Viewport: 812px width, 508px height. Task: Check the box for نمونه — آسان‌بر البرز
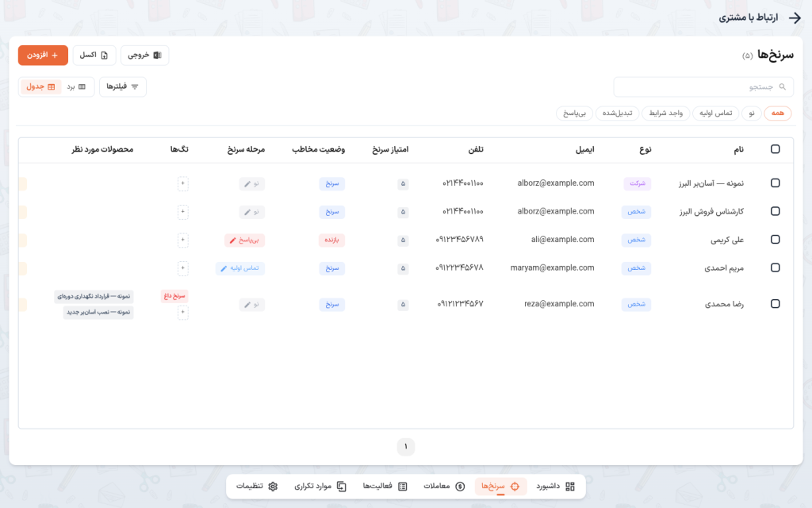pyautogui.click(x=776, y=183)
